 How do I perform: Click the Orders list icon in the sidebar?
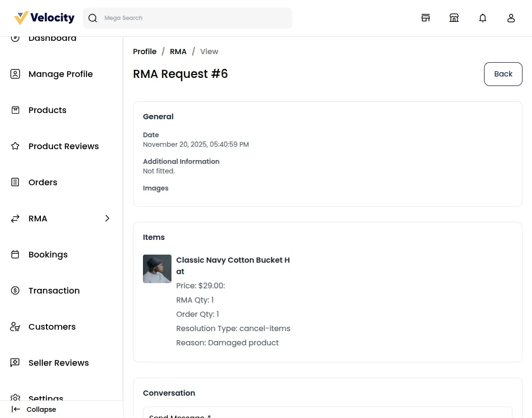[15, 182]
